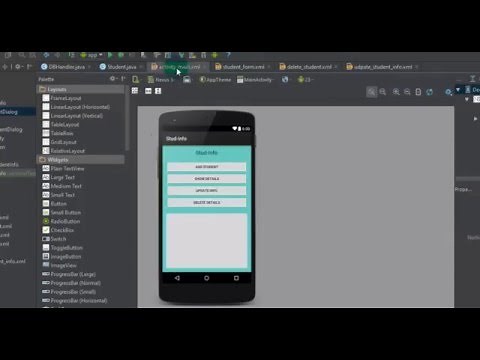Click the screen orientation icon
The width and height of the screenshot is (480, 360).
click(187, 80)
